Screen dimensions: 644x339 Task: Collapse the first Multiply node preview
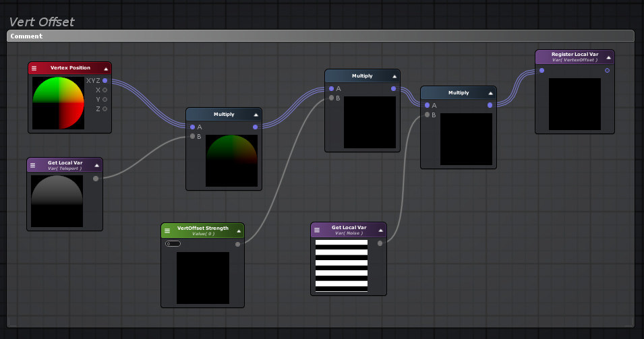256,115
